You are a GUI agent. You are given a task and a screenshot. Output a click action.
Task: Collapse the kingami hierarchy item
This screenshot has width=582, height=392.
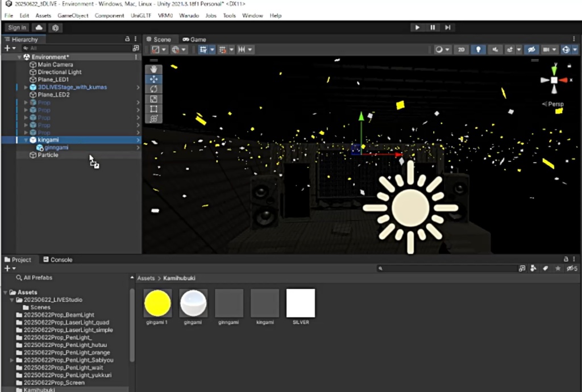(26, 140)
